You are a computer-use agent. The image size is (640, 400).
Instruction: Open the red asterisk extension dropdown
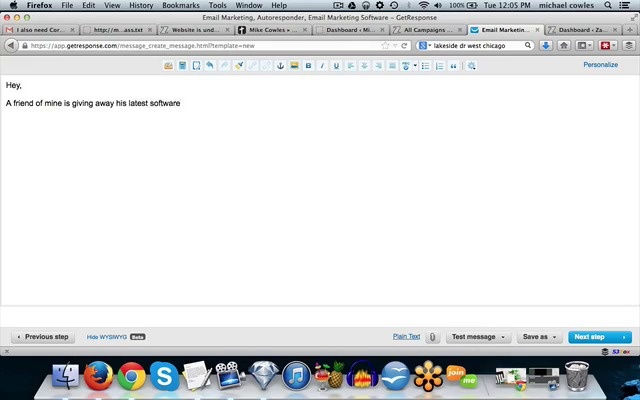[x=608, y=46]
